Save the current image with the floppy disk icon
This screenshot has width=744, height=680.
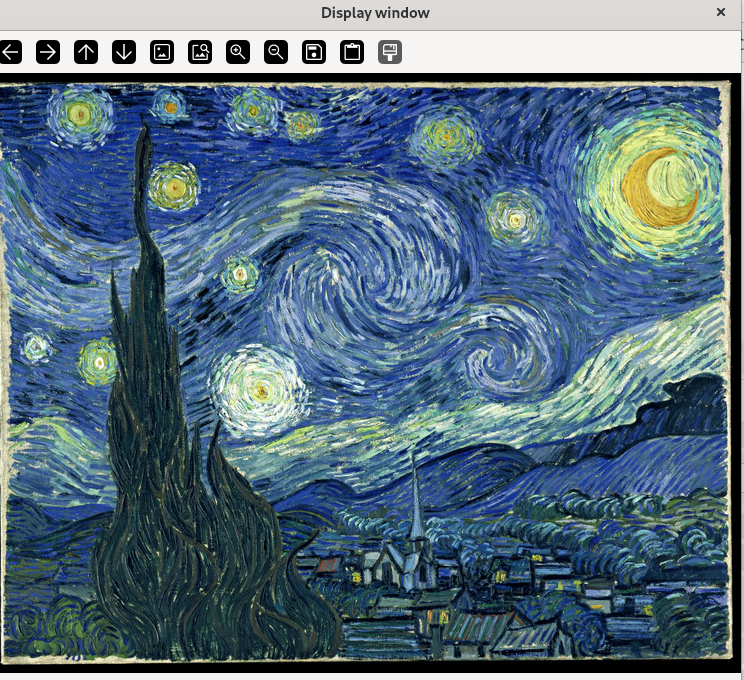pos(314,52)
